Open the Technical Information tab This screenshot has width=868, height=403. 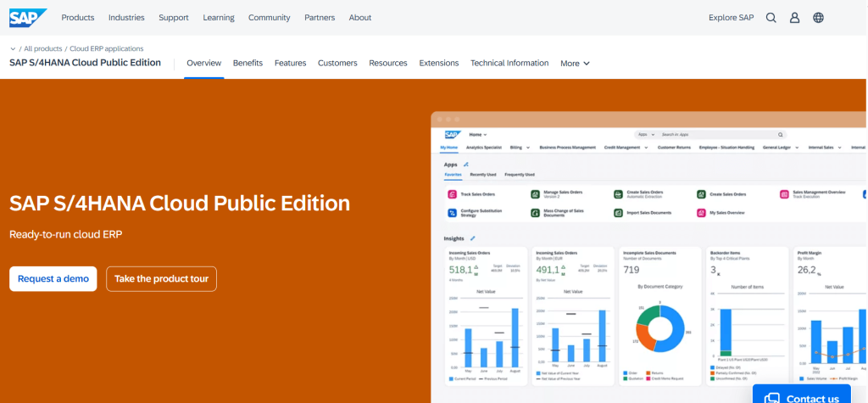[509, 63]
